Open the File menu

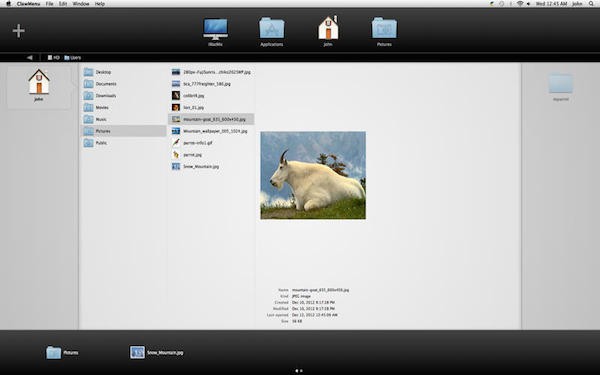point(49,4)
